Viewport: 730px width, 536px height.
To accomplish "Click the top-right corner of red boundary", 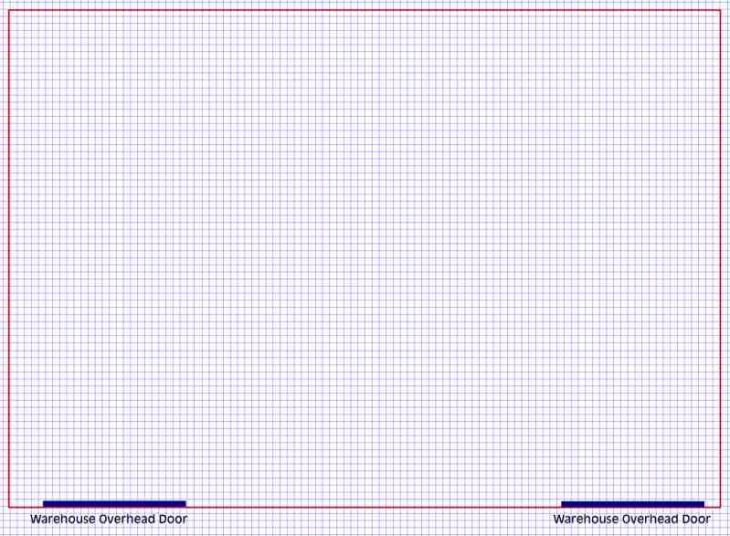I will pos(720,11).
